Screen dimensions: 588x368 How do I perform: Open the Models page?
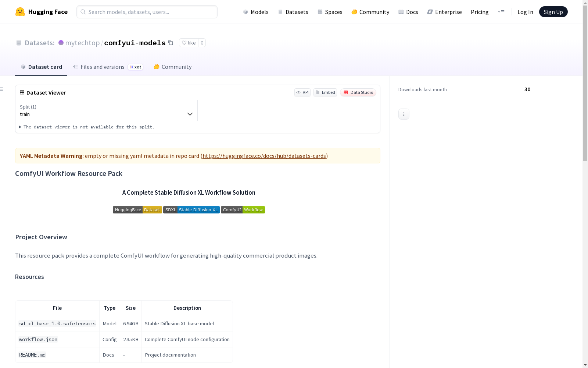(x=256, y=12)
